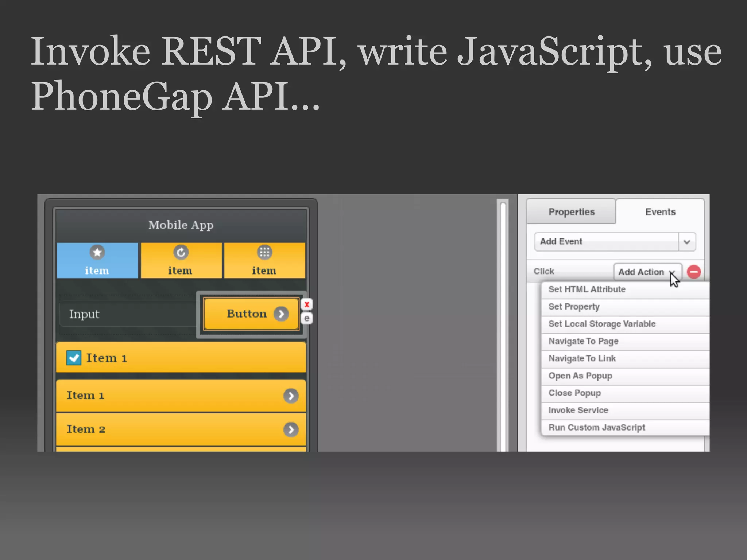Image resolution: width=747 pixels, height=560 pixels.
Task: Toggle the Item 1 checkbox
Action: tap(74, 358)
